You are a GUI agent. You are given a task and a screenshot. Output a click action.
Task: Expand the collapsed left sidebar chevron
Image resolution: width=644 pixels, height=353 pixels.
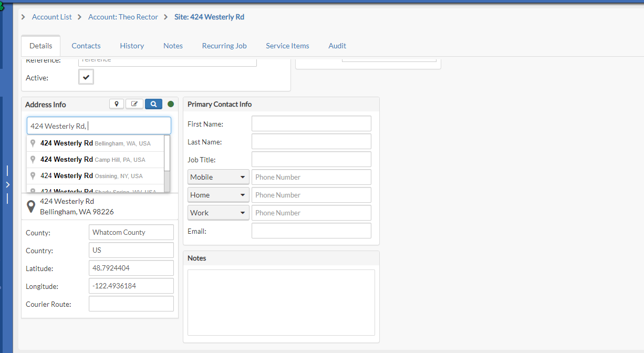pyautogui.click(x=7, y=184)
